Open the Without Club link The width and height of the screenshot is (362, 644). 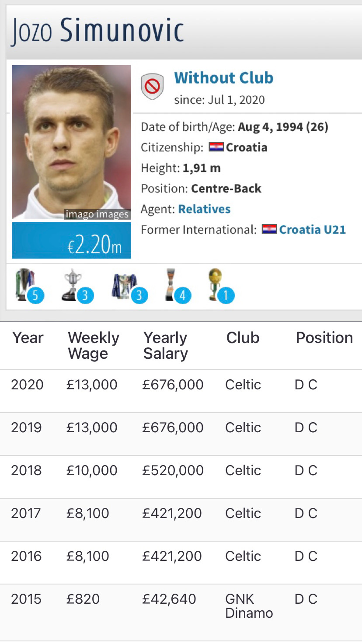224,78
